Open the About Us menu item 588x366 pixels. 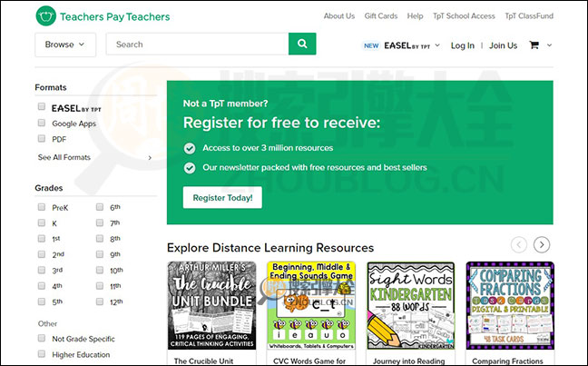pyautogui.click(x=339, y=16)
